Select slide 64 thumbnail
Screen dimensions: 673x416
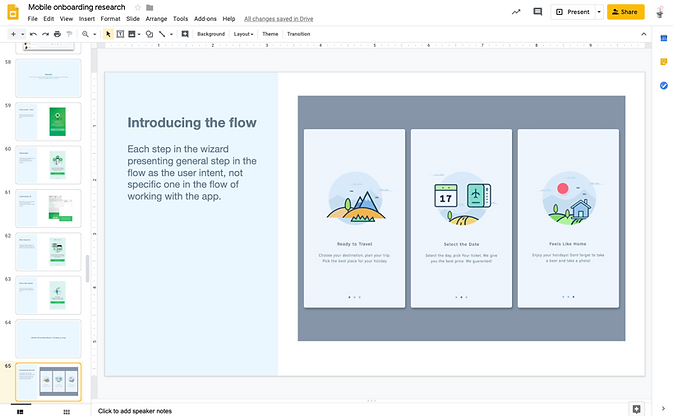[48, 338]
